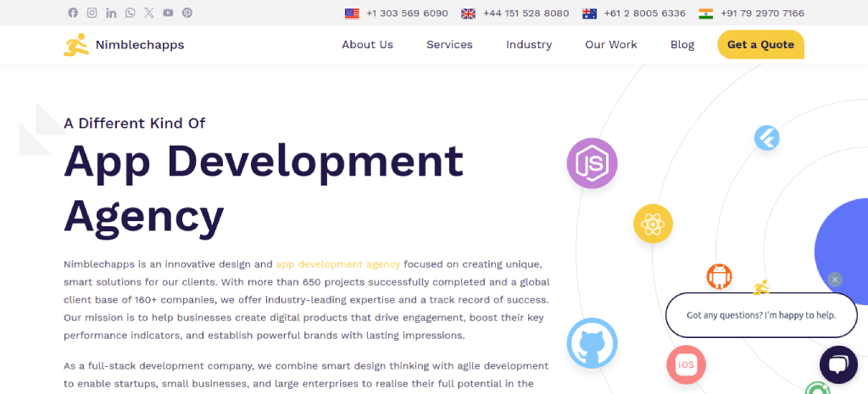Screen dimensions: 868x394
Task: Open the YouTube social icon
Action: [169, 13]
